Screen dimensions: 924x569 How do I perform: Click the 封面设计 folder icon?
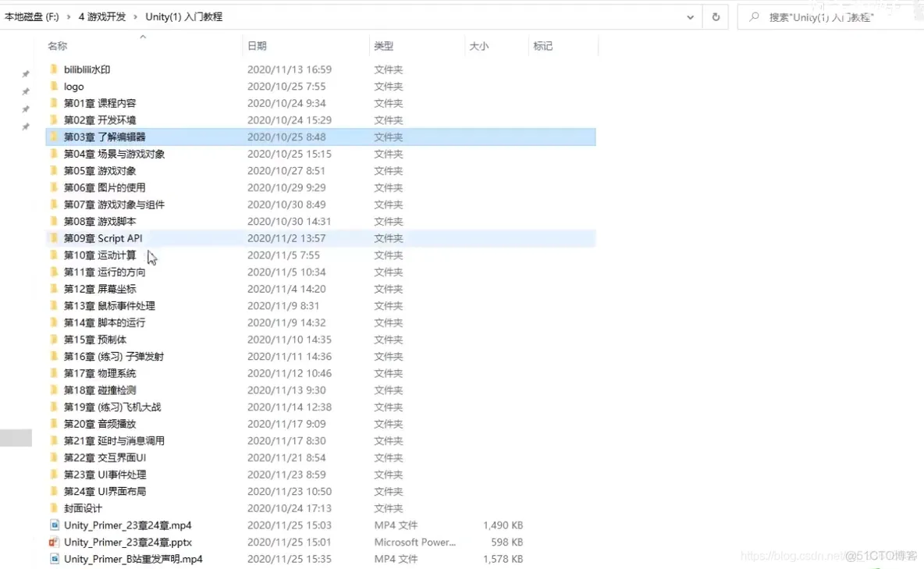click(54, 508)
